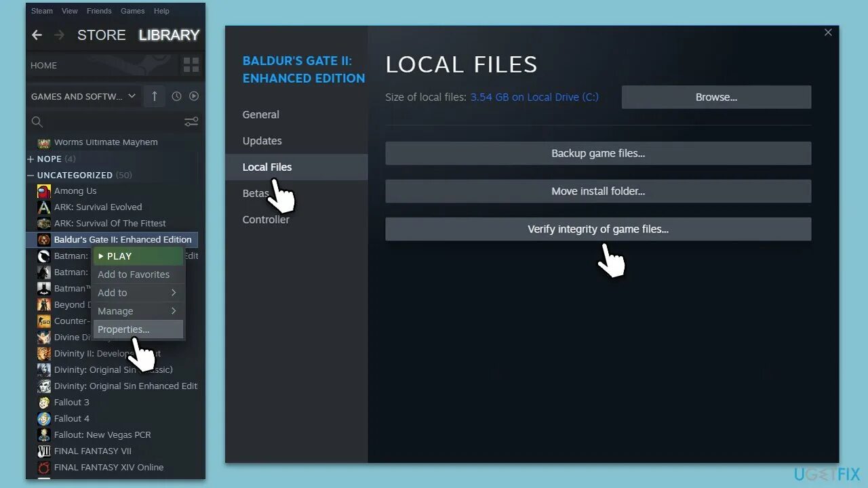
Task: Collapse the UNCATEGORIZED category
Action: pyautogui.click(x=31, y=176)
